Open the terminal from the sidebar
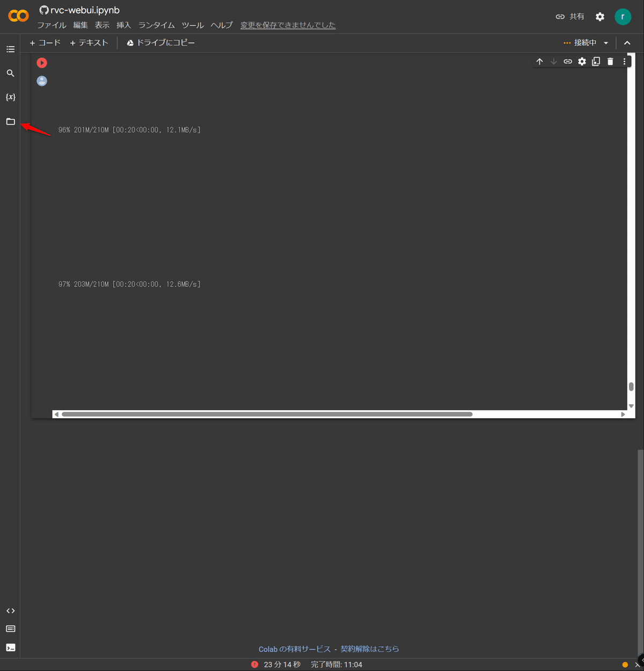 (10, 647)
